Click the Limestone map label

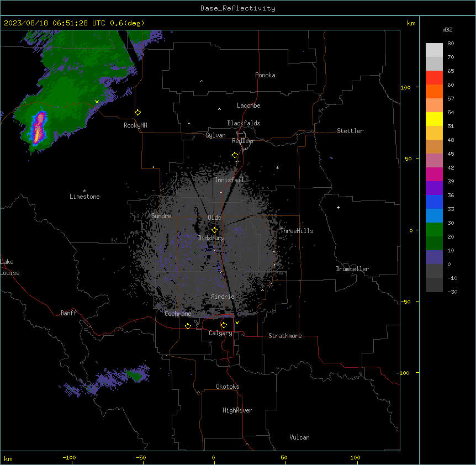84,197
